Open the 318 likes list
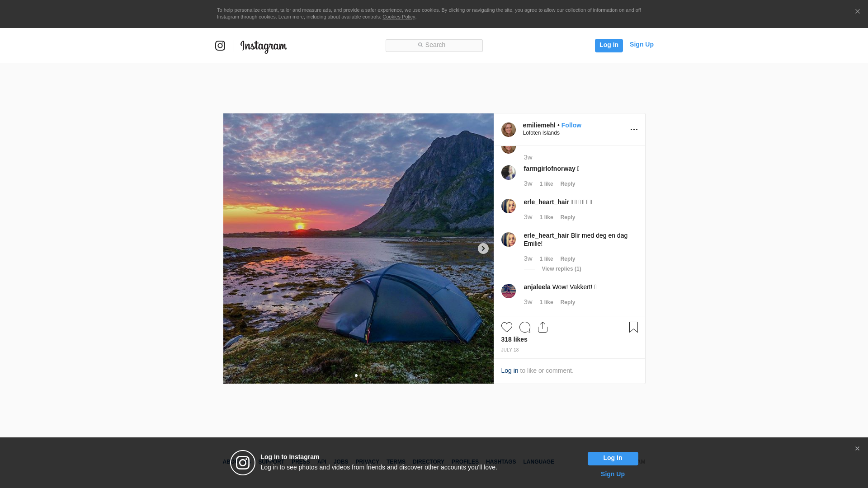Viewport: 868px width, 488px height. (x=514, y=339)
